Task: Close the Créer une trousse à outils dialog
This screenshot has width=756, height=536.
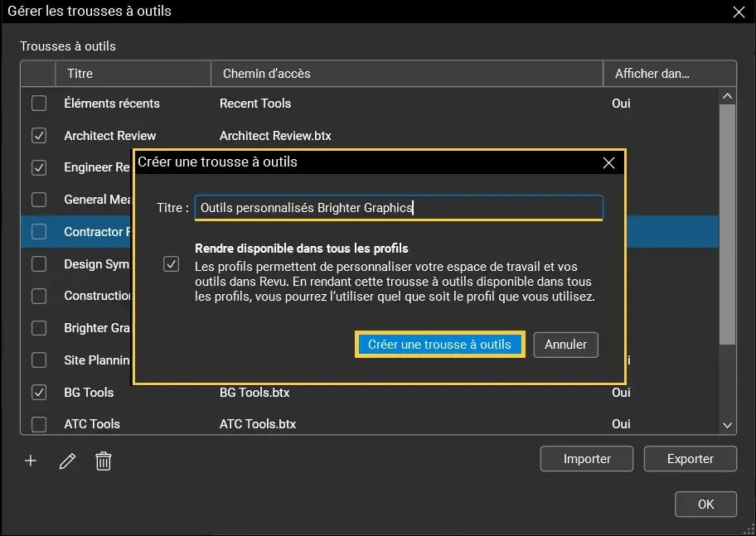Action: coord(608,162)
